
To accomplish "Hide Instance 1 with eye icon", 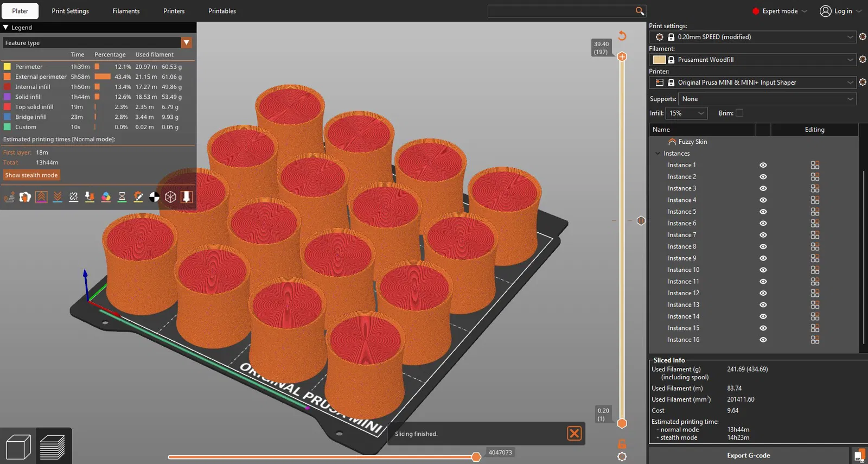I will [x=763, y=165].
